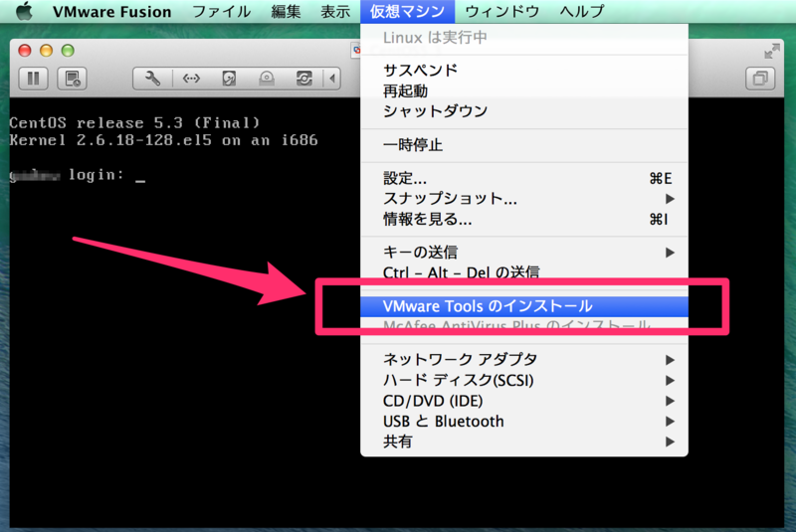Viewport: 796px width, 532px height.
Task: Click the hard disk toolbar icon
Action: [229, 79]
